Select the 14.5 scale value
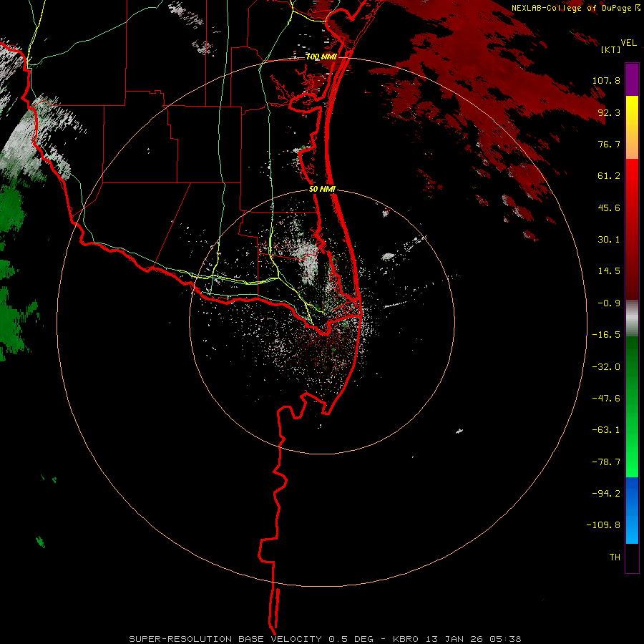 tap(609, 271)
